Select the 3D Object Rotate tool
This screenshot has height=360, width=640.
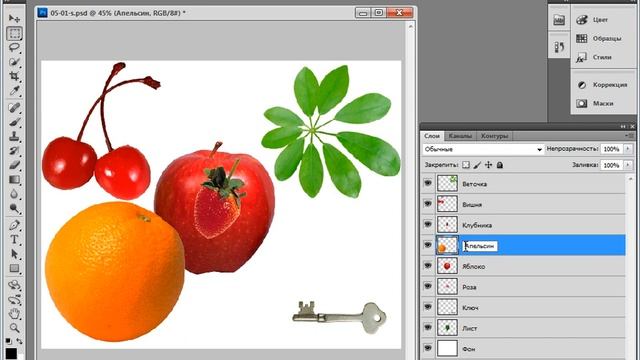click(14, 285)
